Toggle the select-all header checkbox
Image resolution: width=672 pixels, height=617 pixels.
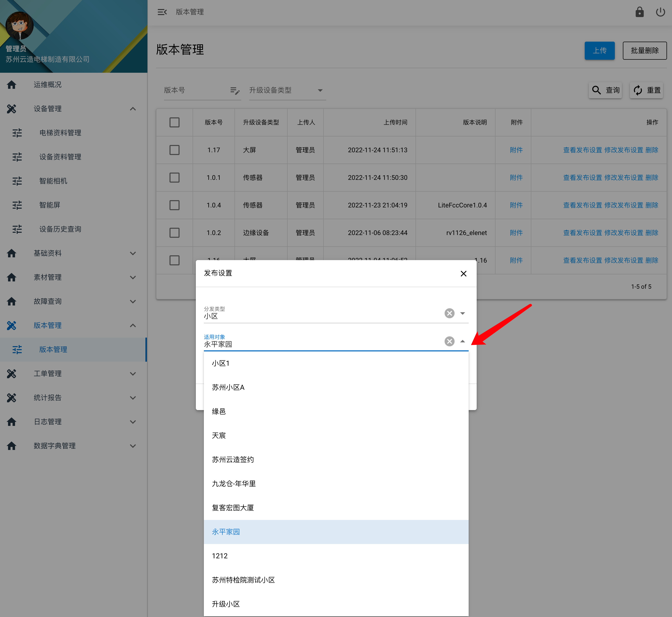pos(174,123)
